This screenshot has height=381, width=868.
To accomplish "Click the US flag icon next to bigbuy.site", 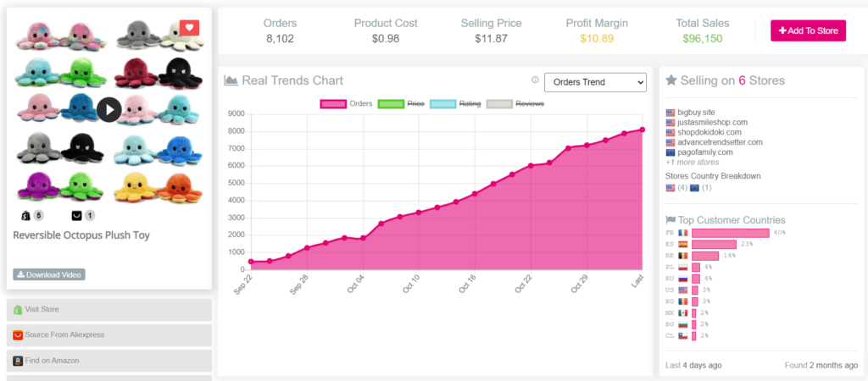I will pyautogui.click(x=670, y=113).
